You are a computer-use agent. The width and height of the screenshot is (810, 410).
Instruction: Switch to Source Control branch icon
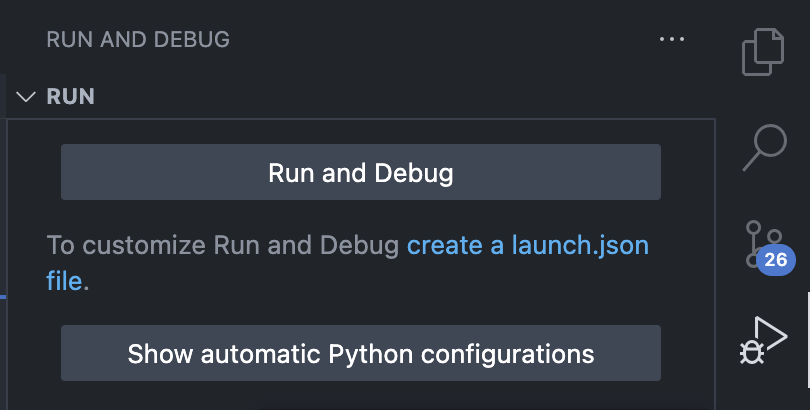[x=760, y=242]
